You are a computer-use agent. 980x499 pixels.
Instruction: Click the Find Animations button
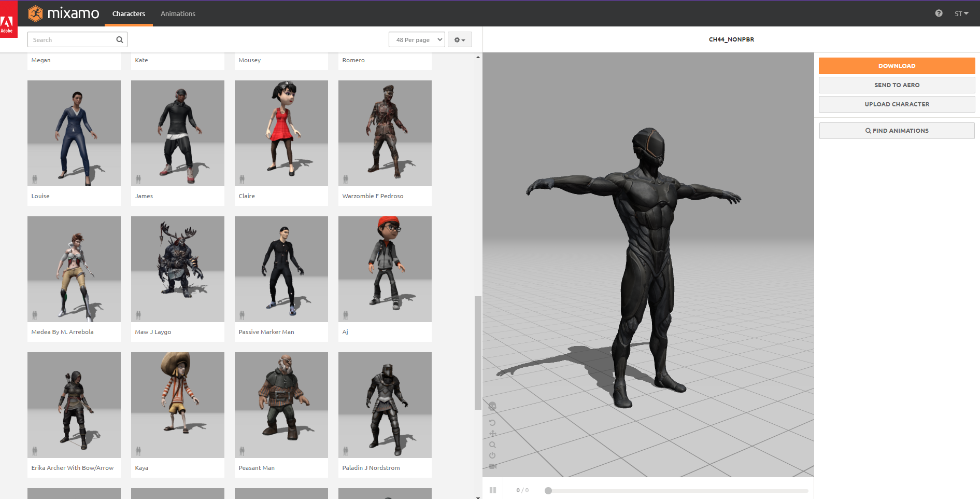897,131
